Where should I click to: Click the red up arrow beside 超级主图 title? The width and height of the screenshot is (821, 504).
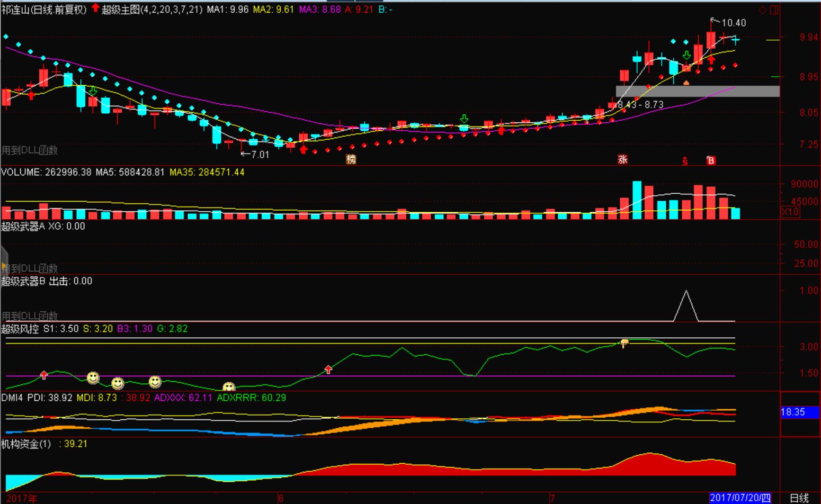[95, 8]
